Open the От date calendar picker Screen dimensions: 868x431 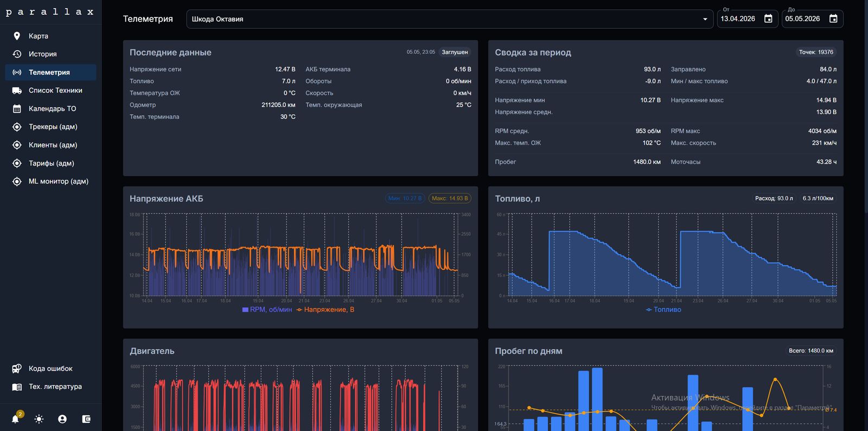[768, 19]
